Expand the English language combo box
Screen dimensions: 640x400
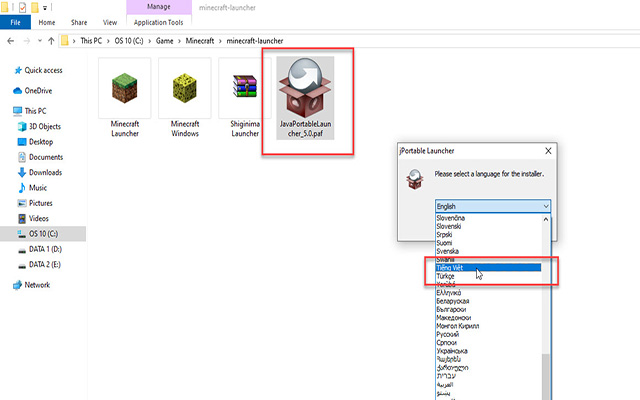[492, 206]
